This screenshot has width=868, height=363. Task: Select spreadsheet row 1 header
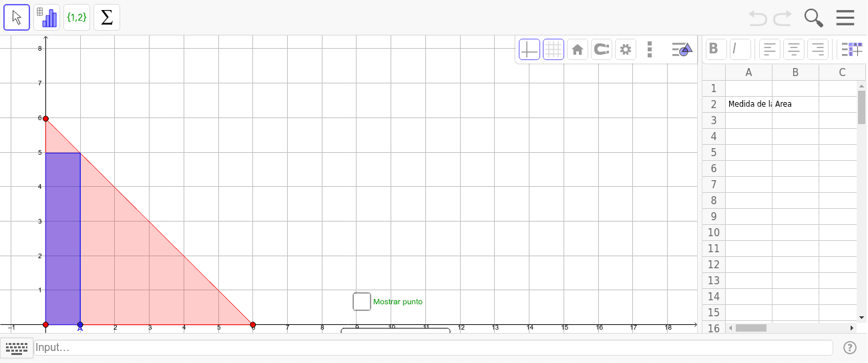(714, 88)
